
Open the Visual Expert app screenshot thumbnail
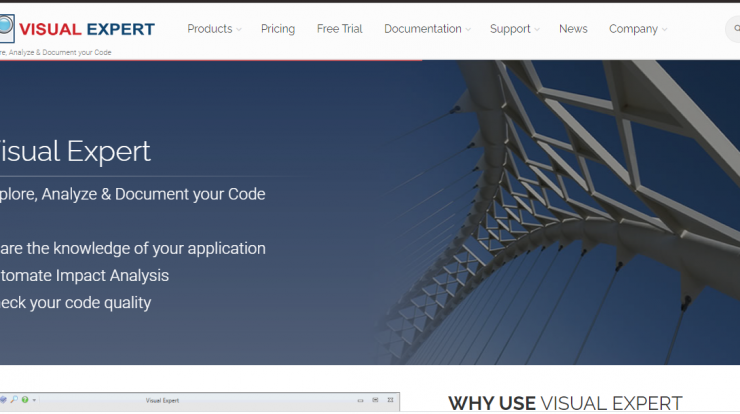[200, 402]
